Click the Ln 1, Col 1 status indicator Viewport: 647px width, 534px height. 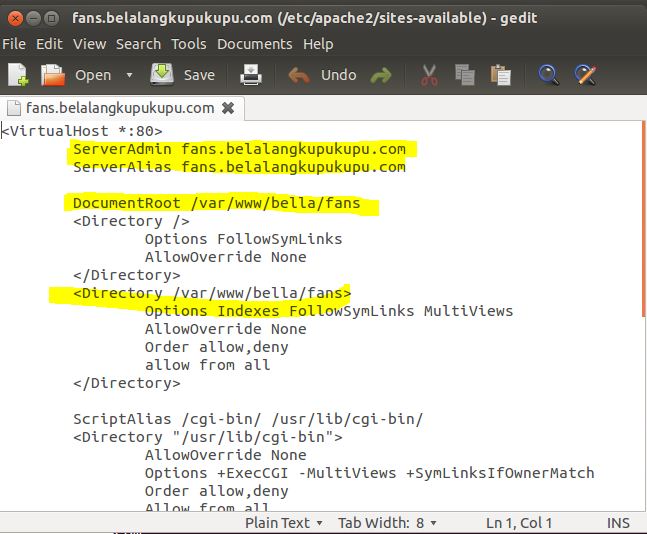coord(519,523)
